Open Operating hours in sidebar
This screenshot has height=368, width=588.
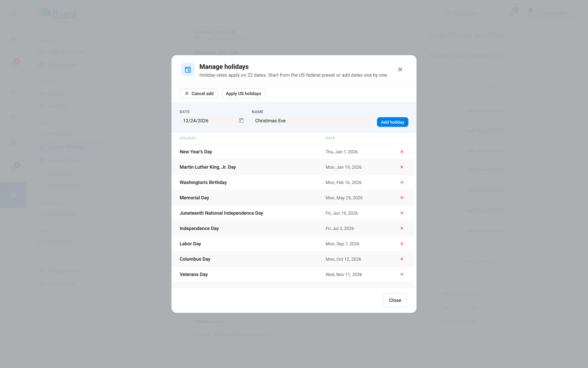66,186
